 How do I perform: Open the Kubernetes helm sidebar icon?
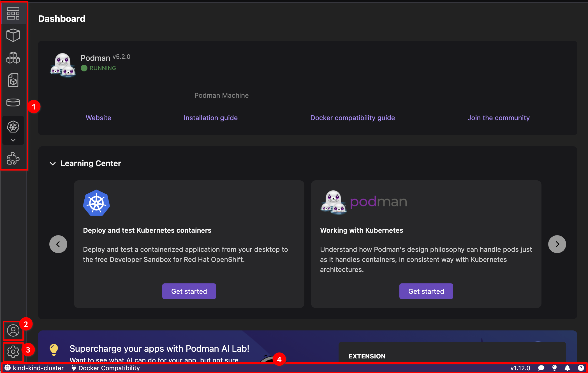[x=13, y=127]
